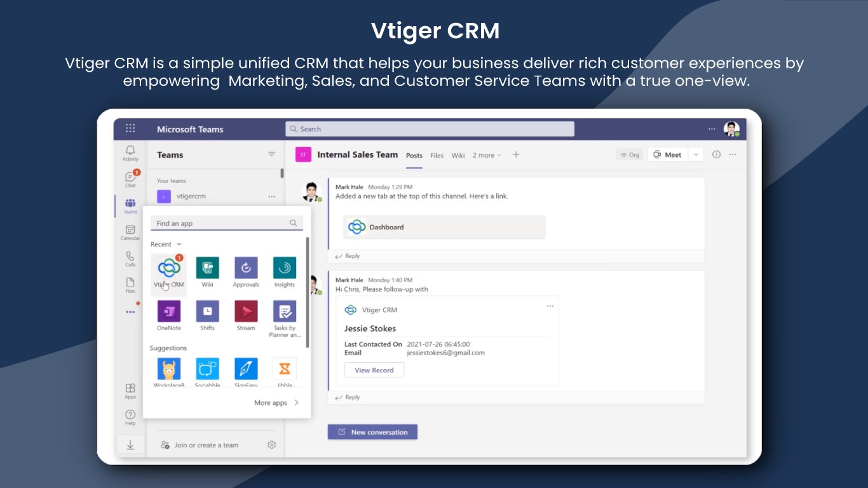The width and height of the screenshot is (868, 488).
Task: Reply to the Jessie Stokes message
Action: (348, 397)
